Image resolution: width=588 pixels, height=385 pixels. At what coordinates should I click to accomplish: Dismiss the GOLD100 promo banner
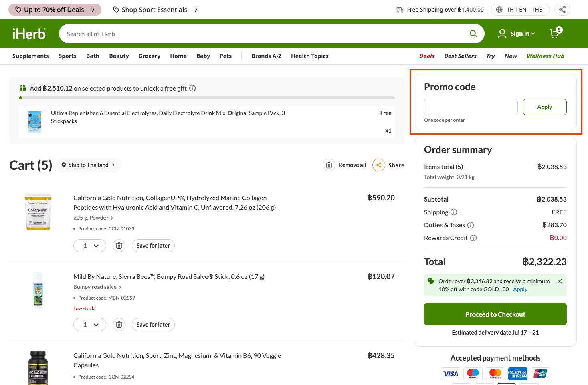pos(560,281)
